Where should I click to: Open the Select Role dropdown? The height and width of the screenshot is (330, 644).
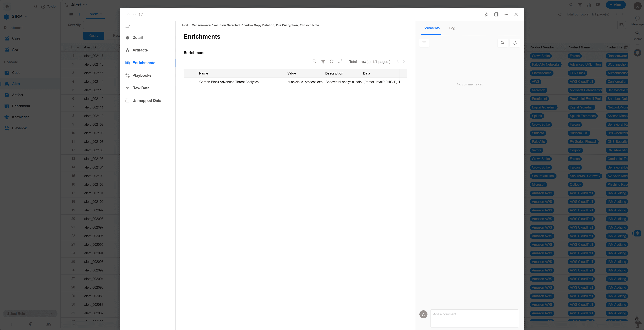tap(30, 314)
